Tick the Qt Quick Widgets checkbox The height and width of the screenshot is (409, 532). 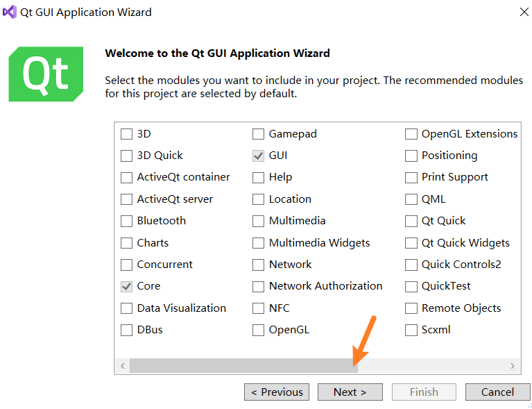click(411, 243)
